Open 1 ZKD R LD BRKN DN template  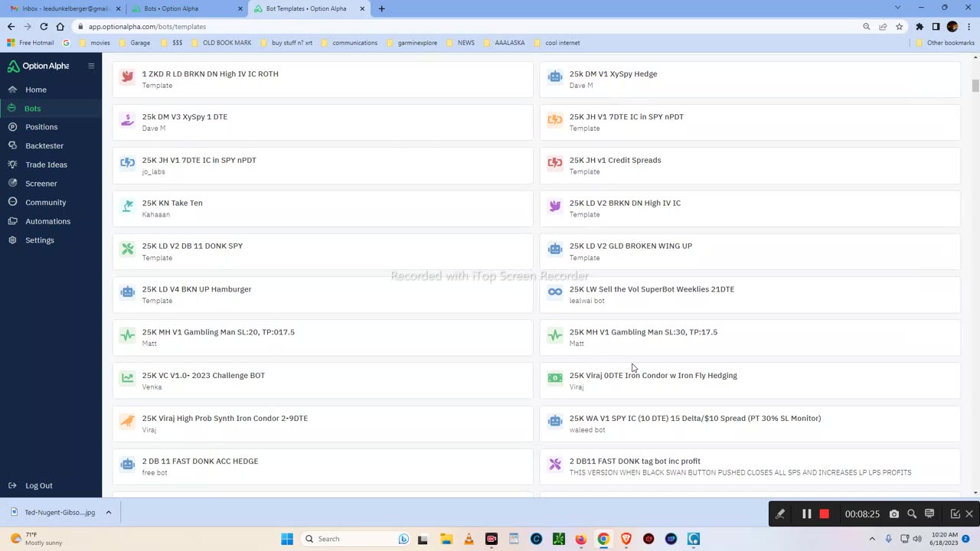322,80
